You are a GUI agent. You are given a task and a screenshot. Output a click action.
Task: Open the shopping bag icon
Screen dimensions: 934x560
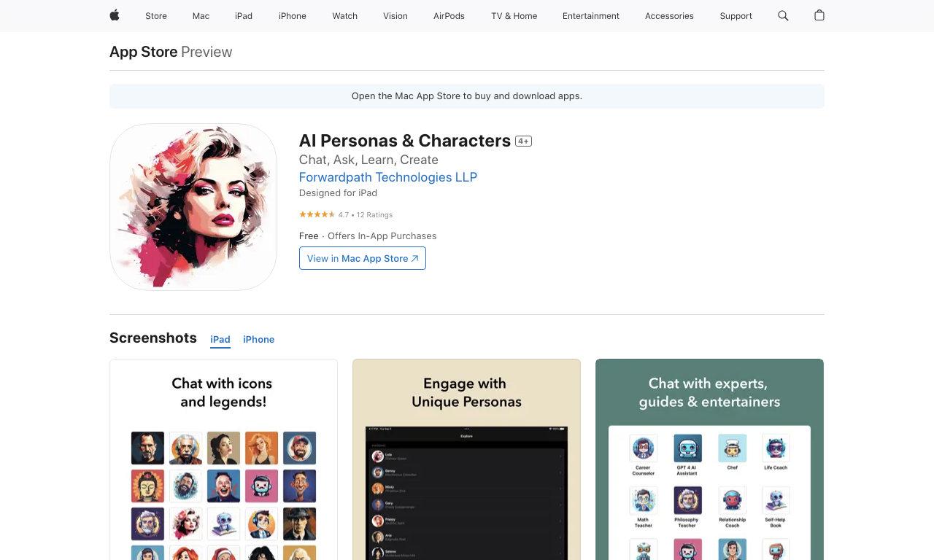point(819,15)
